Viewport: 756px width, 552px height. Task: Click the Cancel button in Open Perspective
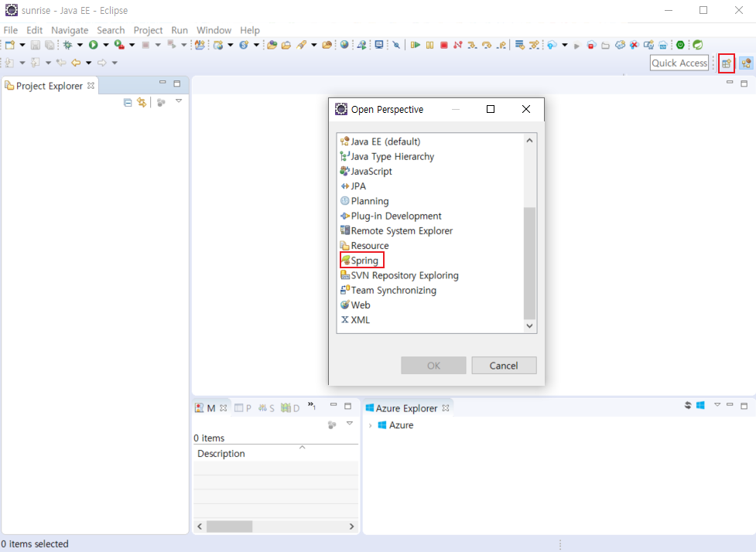(504, 366)
